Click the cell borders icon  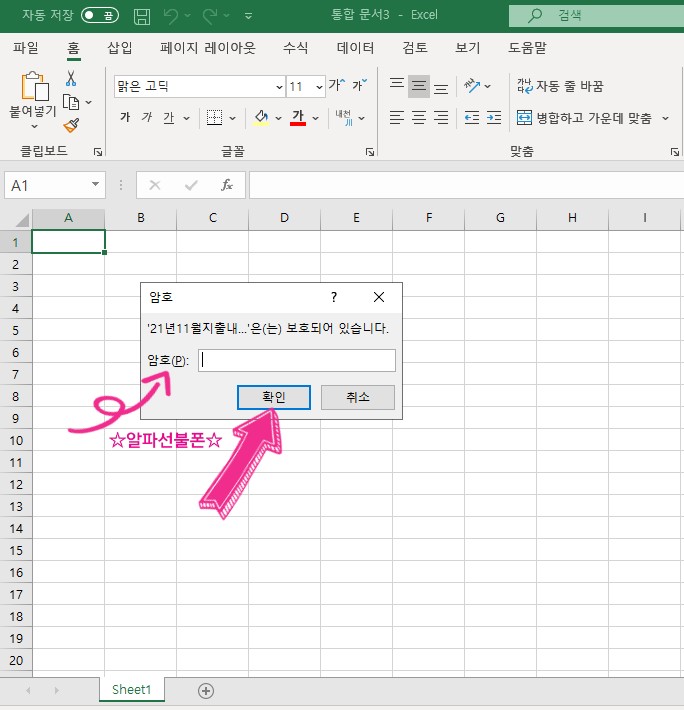(x=214, y=118)
